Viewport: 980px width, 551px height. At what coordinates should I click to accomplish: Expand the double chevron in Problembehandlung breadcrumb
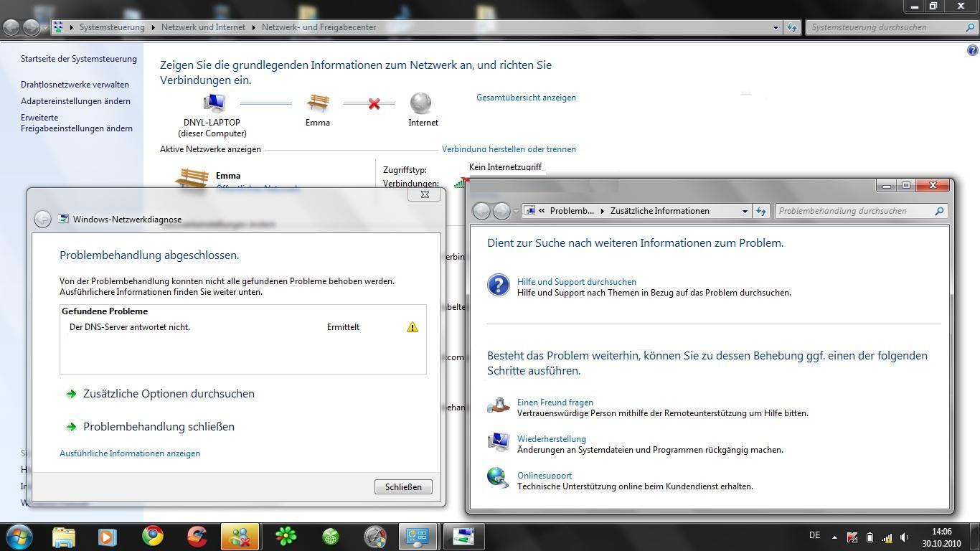542,211
